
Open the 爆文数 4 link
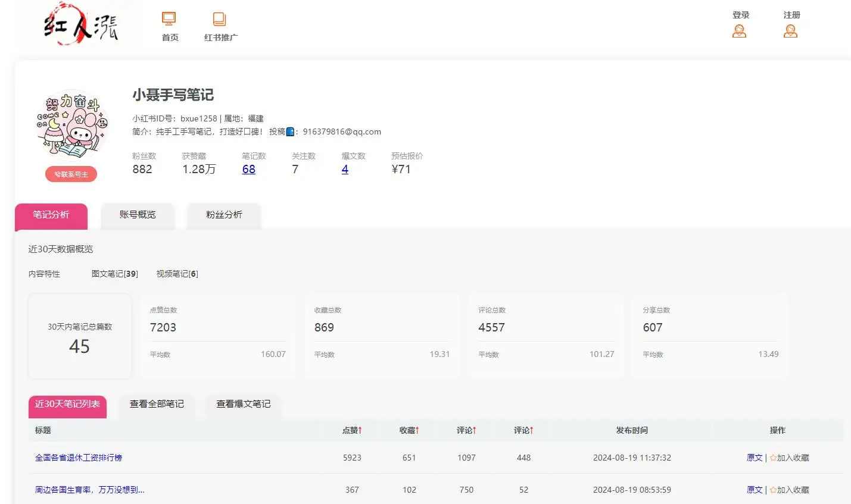point(345,170)
